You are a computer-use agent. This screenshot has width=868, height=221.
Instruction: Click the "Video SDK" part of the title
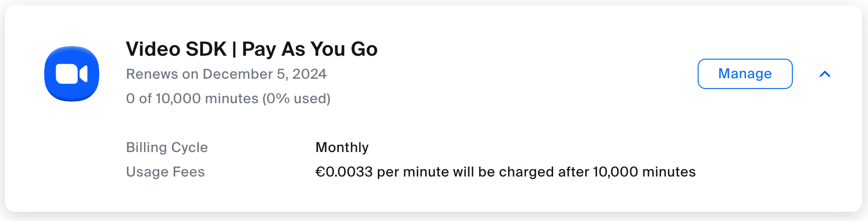[x=176, y=49]
